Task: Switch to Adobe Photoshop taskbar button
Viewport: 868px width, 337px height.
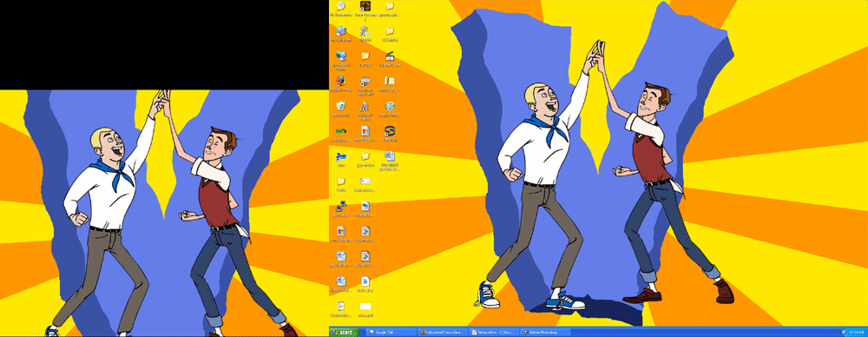Action: pyautogui.click(x=545, y=332)
